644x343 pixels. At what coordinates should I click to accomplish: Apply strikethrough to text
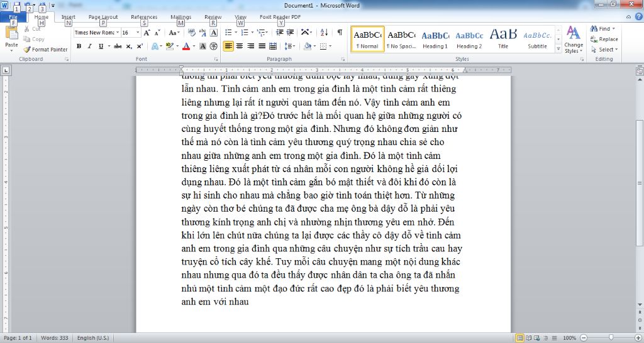pos(118,46)
